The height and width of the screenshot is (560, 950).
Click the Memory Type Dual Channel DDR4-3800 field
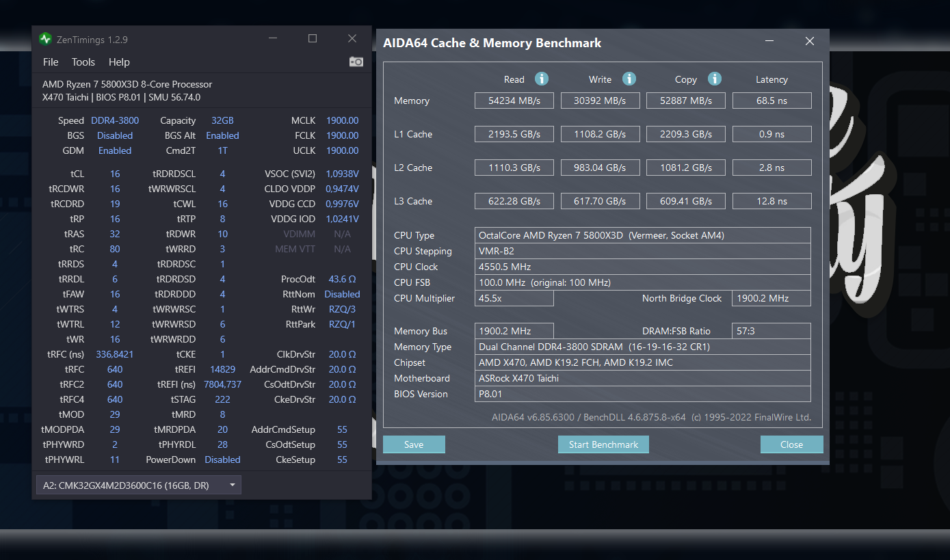(x=643, y=347)
